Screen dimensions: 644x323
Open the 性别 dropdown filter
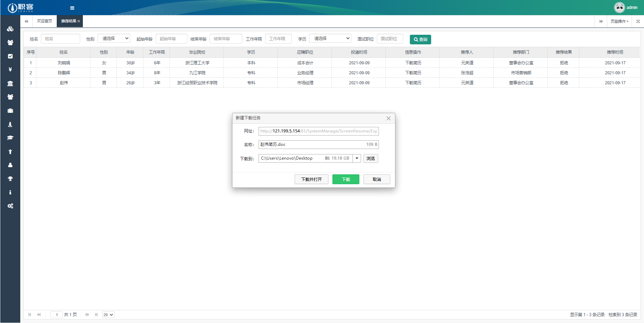pyautogui.click(x=114, y=39)
